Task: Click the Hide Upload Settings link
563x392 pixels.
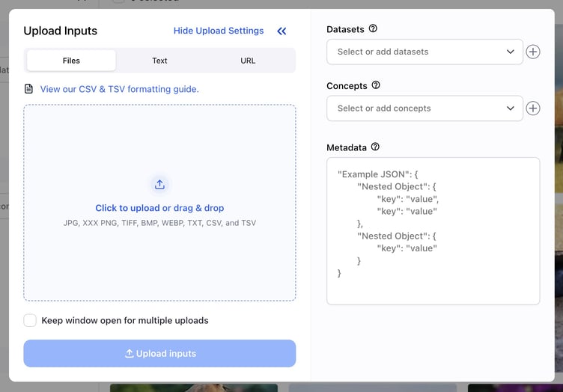Action: [219, 31]
